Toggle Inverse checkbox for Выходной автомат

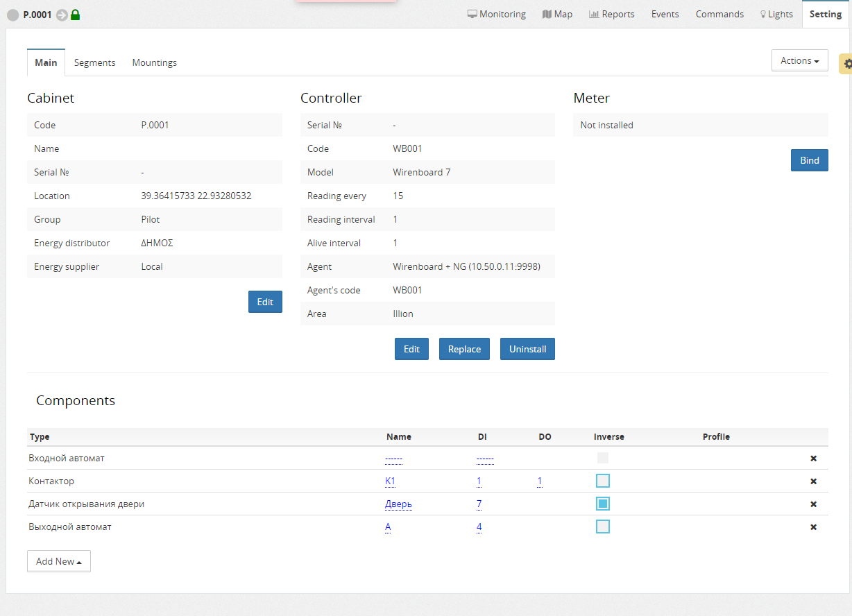point(603,527)
